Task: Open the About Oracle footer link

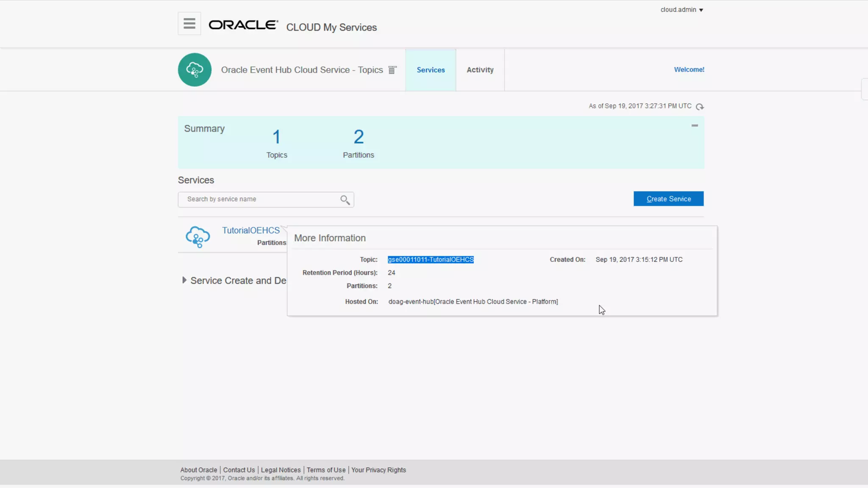Action: tap(198, 470)
